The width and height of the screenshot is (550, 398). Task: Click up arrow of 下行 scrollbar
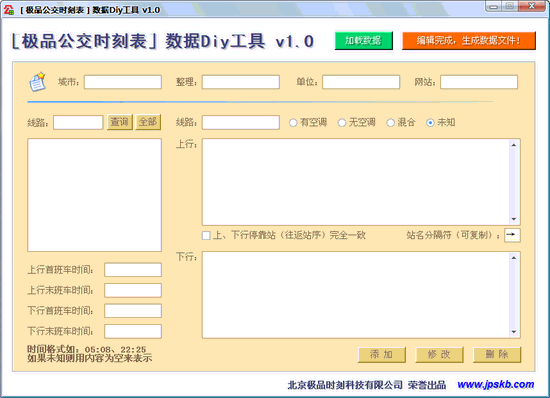click(x=514, y=258)
